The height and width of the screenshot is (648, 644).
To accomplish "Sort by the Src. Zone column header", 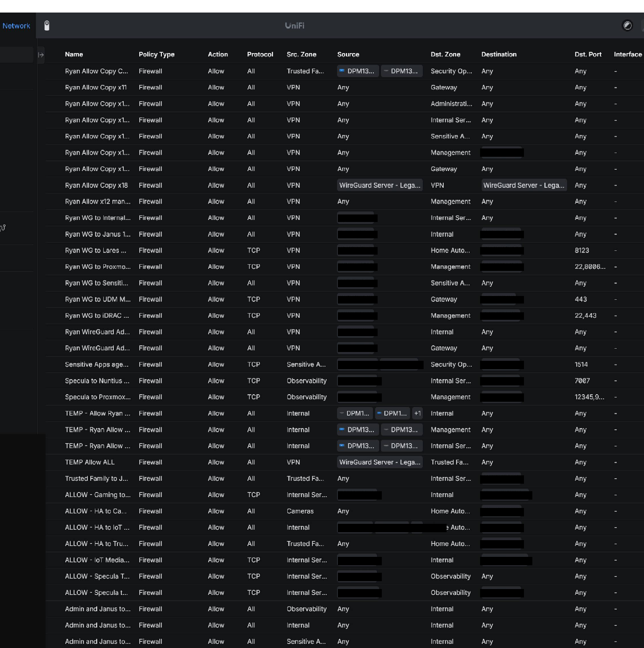I will (x=302, y=54).
